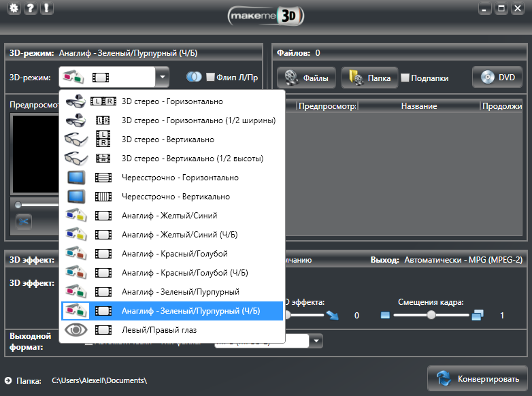Screen dimensions: 532x396
Task: Click the exclamation mark info icon
Action: (x=46, y=8)
